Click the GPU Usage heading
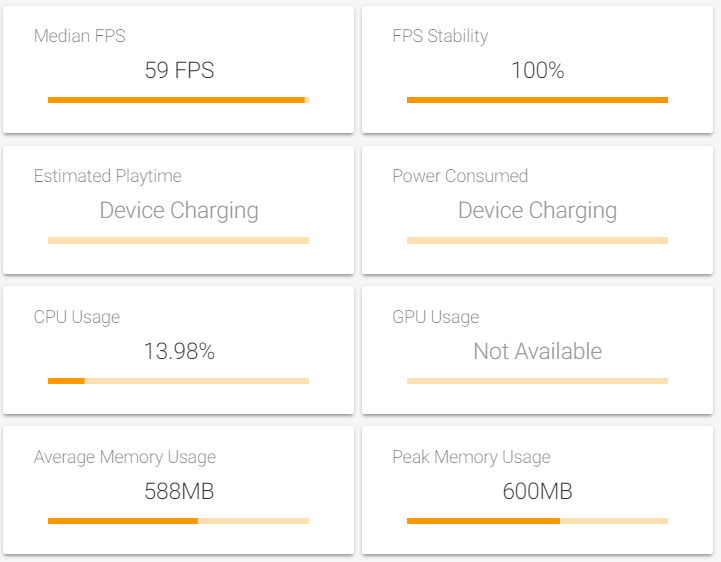 [435, 317]
